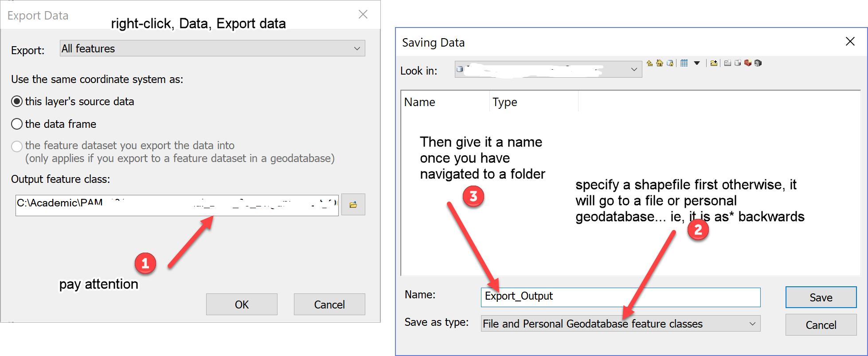Select "the feature dataset you export" radio option
Viewport: 868px width, 356px height.
(17, 146)
